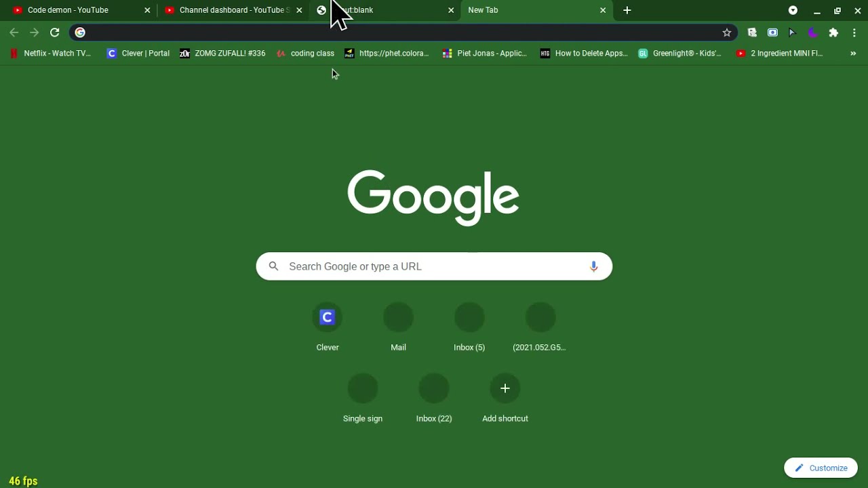Open Clever | Portal bookmark

[138, 54]
